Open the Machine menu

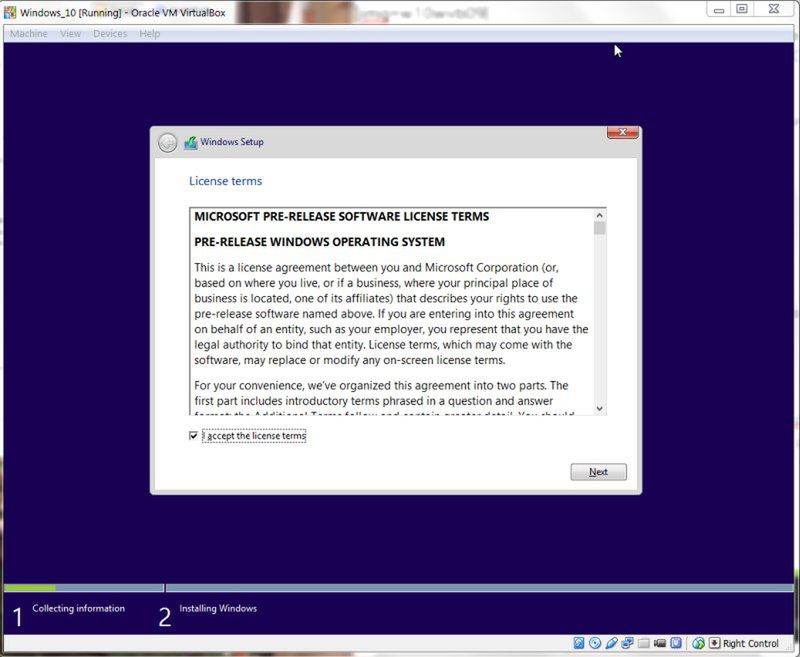29,34
